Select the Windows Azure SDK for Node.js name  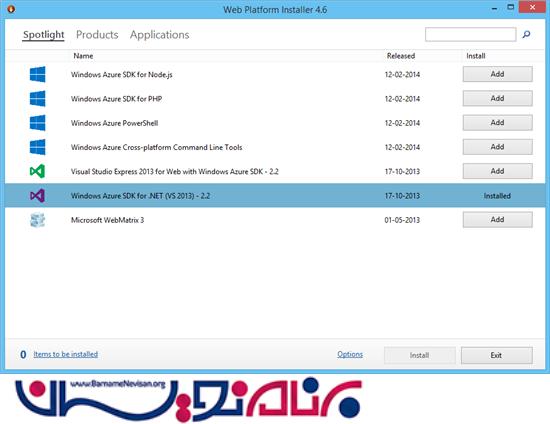point(122,74)
